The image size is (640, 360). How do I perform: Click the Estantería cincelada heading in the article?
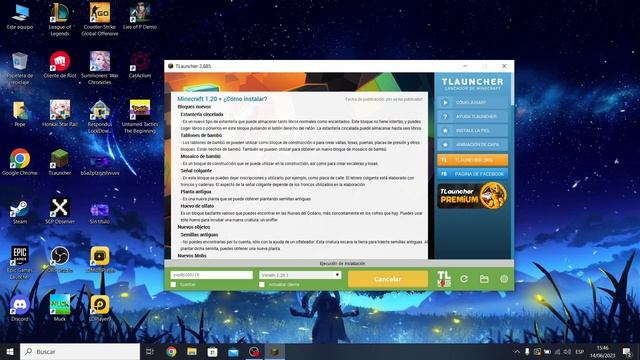coord(202,114)
